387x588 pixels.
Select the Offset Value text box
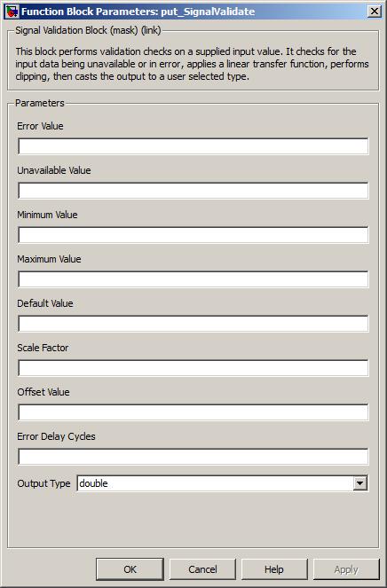pyautogui.click(x=193, y=412)
